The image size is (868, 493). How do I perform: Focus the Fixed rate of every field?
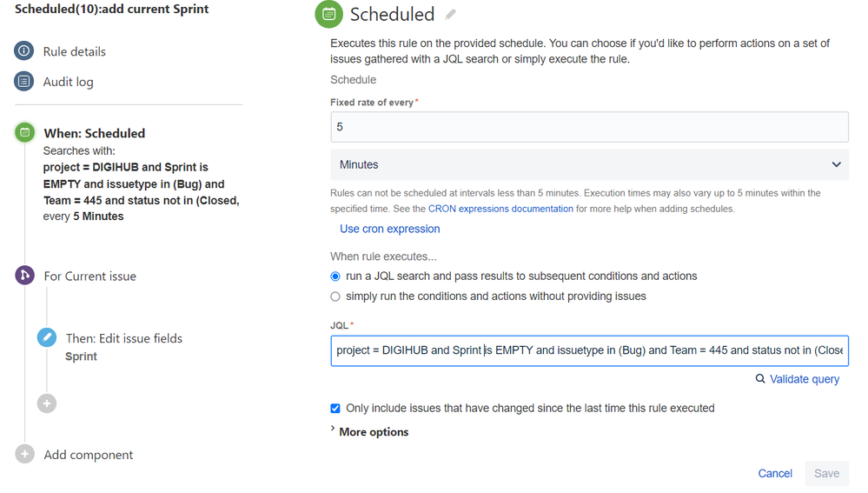(x=590, y=127)
